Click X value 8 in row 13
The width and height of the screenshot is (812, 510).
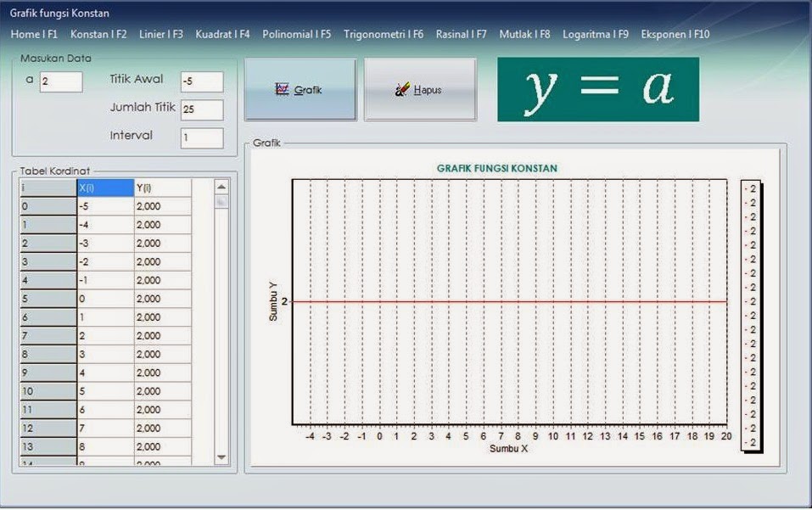pos(106,447)
